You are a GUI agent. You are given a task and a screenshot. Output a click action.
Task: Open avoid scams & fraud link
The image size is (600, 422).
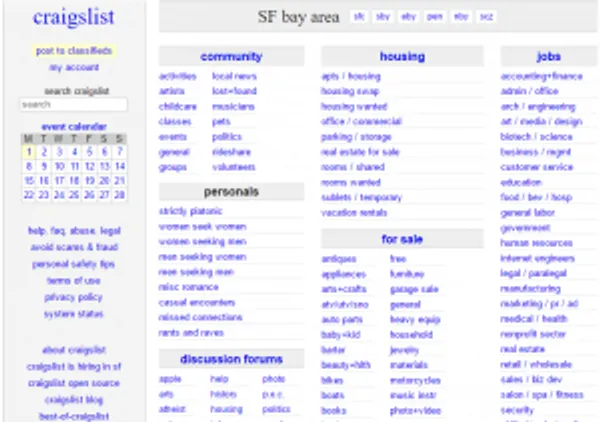pos(74,247)
